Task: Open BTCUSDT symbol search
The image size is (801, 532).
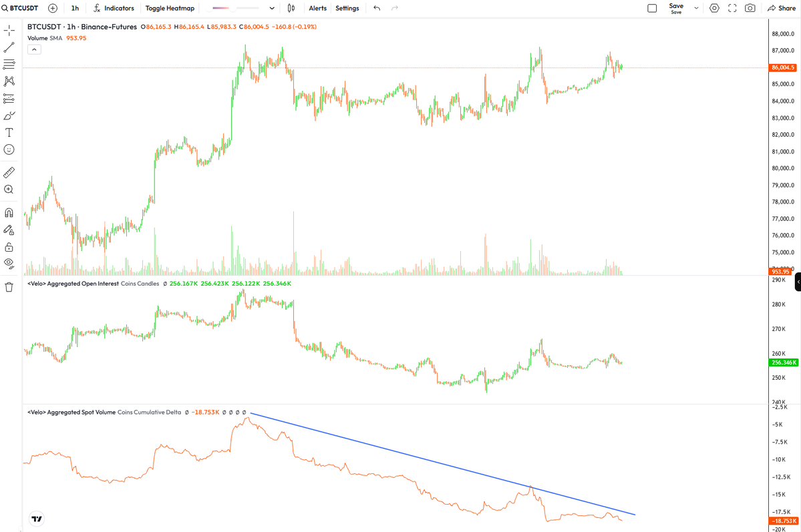Action: (x=20, y=8)
